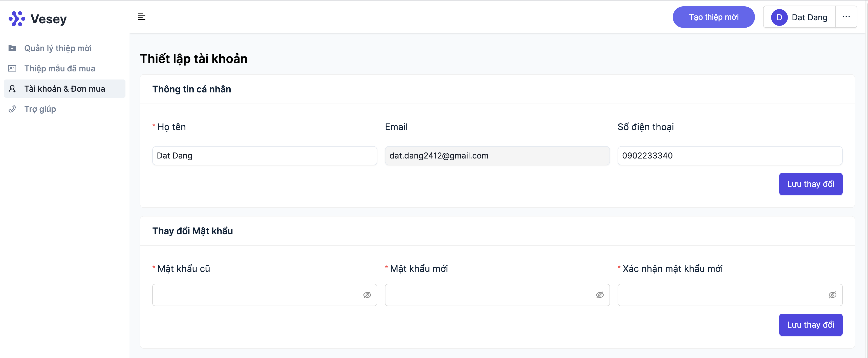This screenshot has width=868, height=358.
Task: Click the Vesey logo icon
Action: click(x=17, y=18)
